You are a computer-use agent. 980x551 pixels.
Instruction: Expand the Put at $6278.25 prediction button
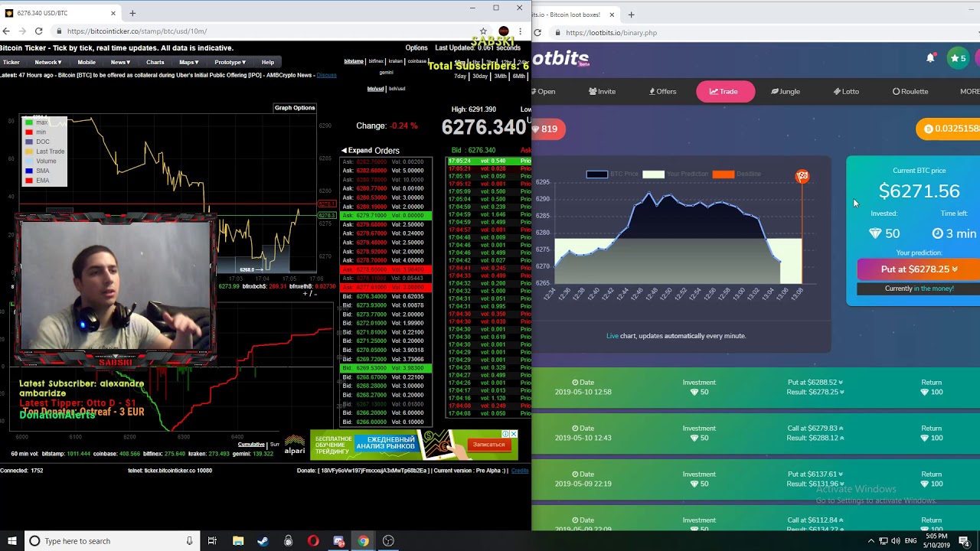click(x=919, y=269)
